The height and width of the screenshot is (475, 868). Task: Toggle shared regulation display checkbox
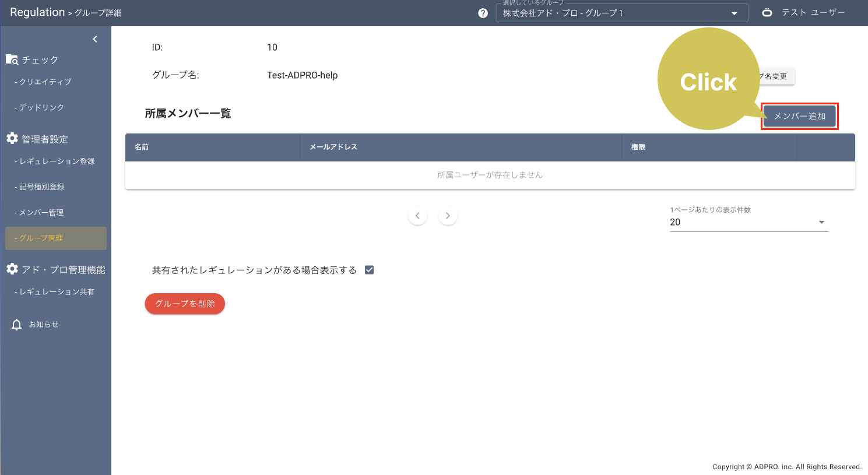pyautogui.click(x=369, y=270)
